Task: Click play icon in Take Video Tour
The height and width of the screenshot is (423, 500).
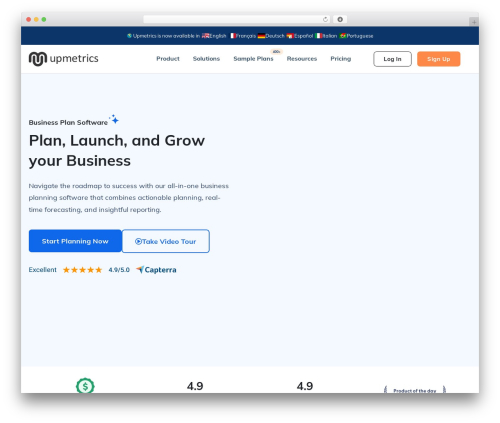Action: (x=138, y=241)
